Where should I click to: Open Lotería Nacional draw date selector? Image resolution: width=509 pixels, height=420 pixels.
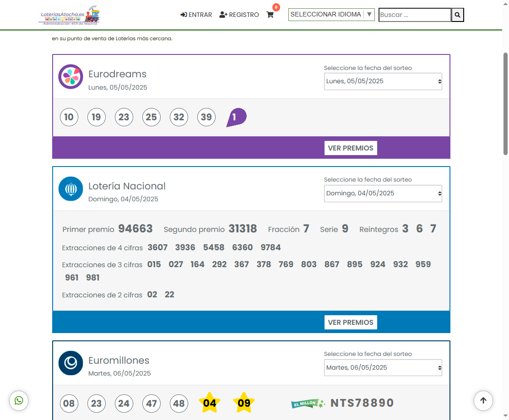coord(383,194)
